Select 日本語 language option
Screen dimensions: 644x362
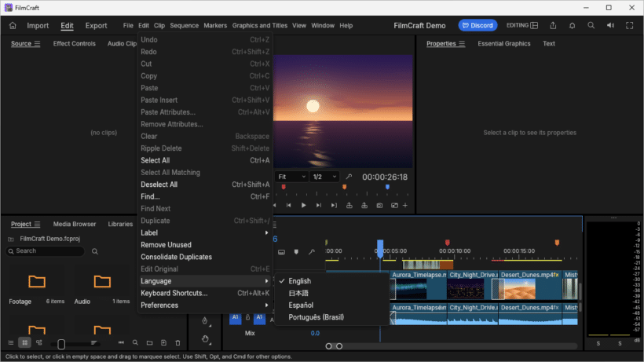332,293
